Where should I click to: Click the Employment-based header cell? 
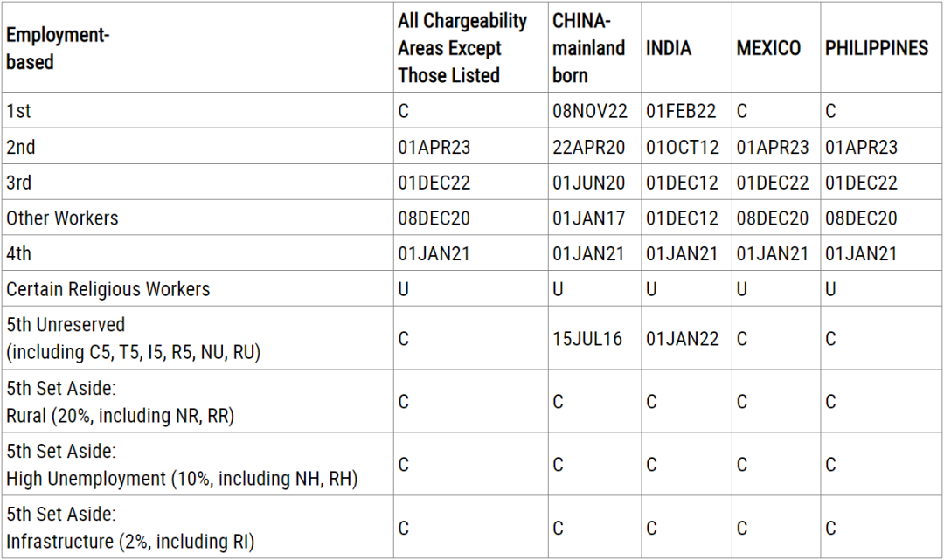point(58,48)
